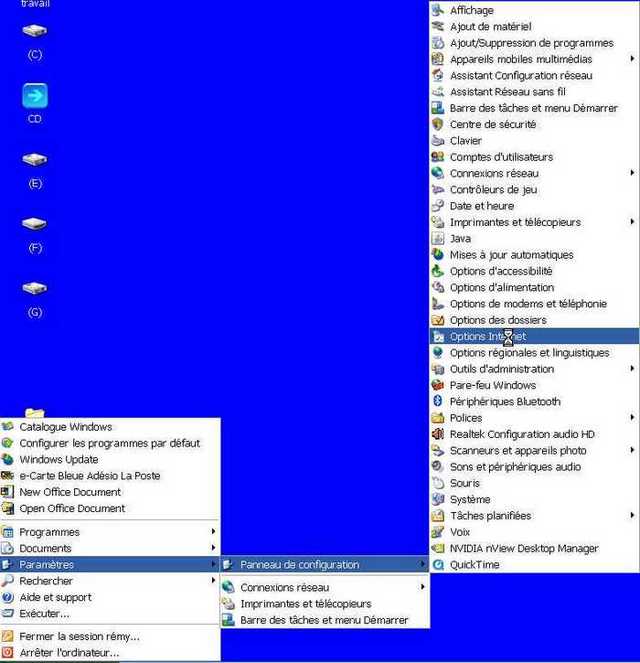This screenshot has height=663, width=640.
Task: Click the Windows Update icon
Action: point(9,460)
